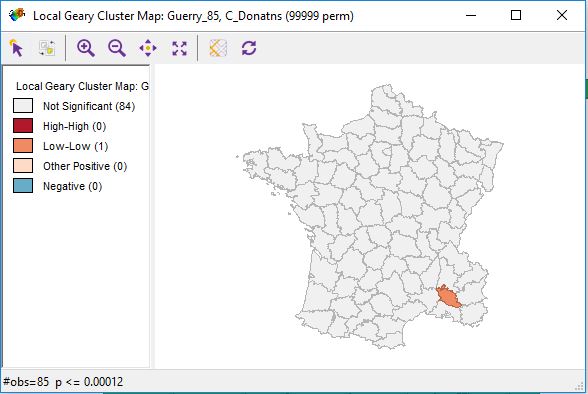Activate the Pan move tool
This screenshot has height=394, width=588.
(x=148, y=48)
